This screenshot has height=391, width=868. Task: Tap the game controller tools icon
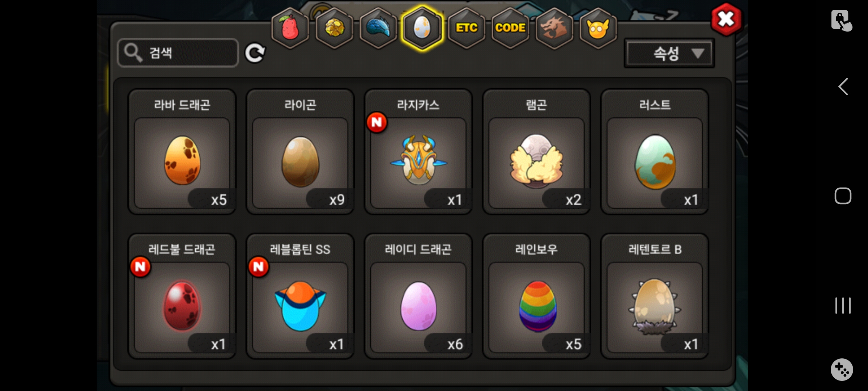tap(842, 370)
